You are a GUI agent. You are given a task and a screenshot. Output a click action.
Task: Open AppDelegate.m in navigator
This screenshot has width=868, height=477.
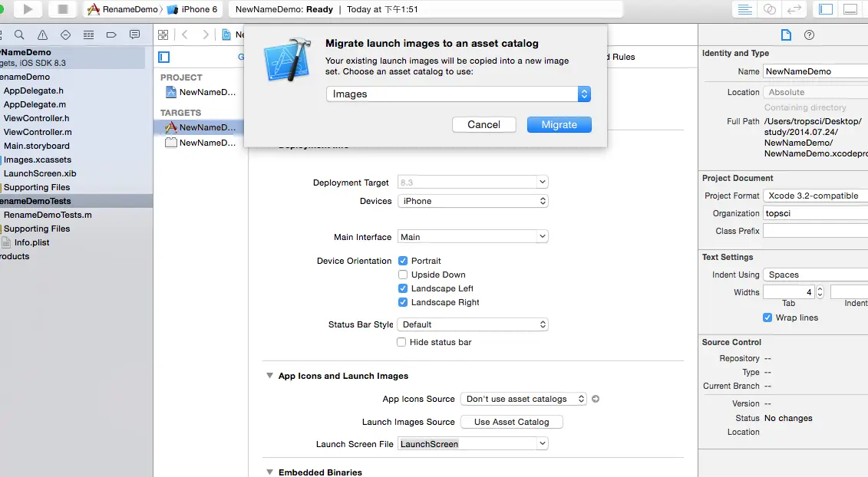[x=35, y=104]
